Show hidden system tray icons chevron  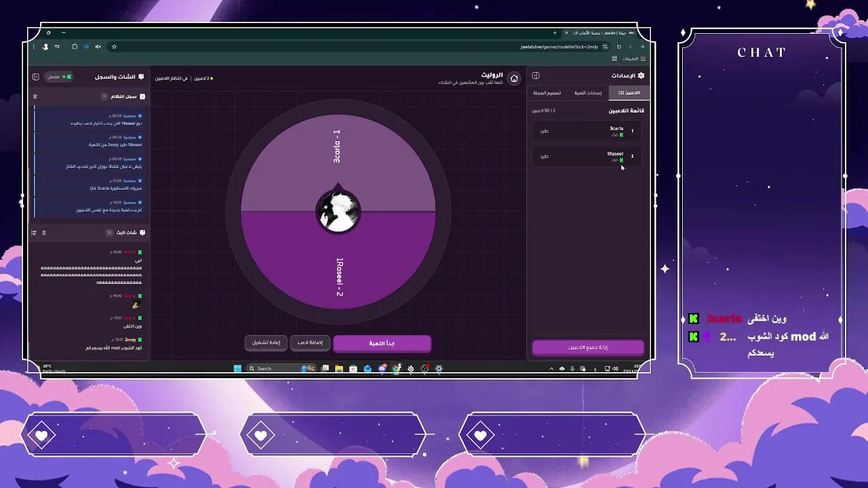pyautogui.click(x=551, y=369)
